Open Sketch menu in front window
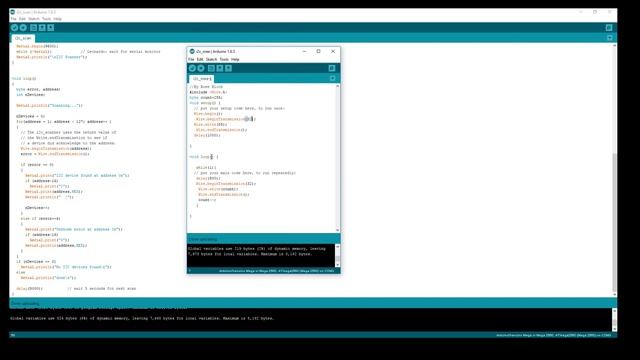The image size is (640, 360). tap(211, 60)
